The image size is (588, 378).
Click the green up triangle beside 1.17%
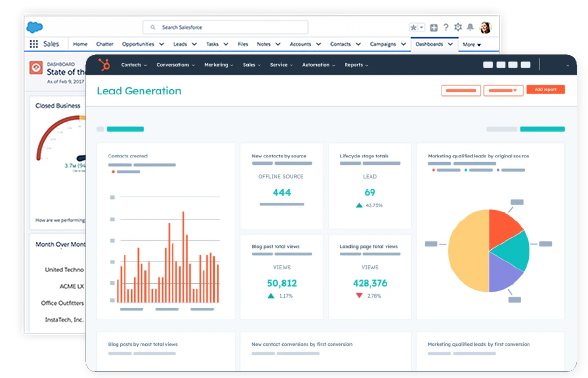coord(271,296)
